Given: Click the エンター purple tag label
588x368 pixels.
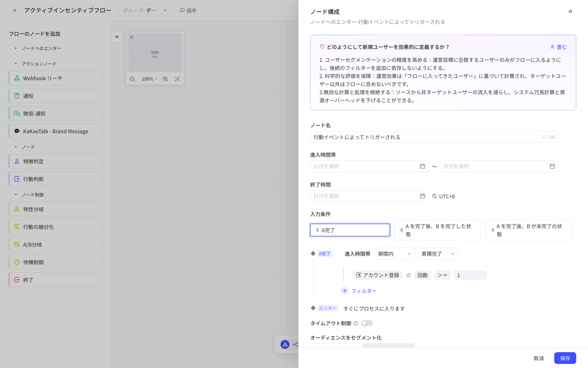Looking at the screenshot, I should [327, 308].
